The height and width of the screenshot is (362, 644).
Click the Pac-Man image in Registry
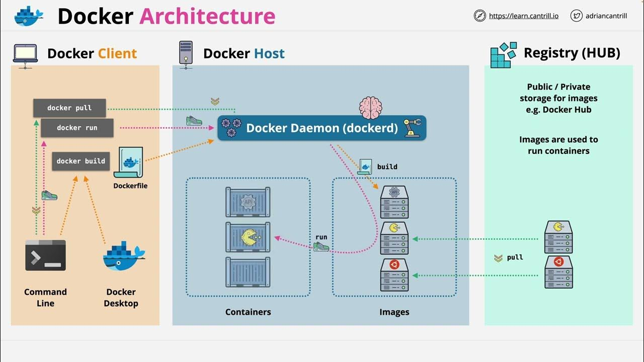pyautogui.click(x=558, y=236)
